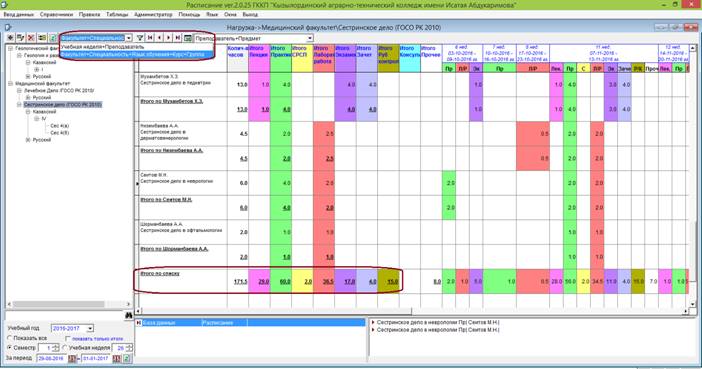Image resolution: width=702 pixels, height=369 pixels.
Task: Open the Администратор menu
Action: (153, 14)
